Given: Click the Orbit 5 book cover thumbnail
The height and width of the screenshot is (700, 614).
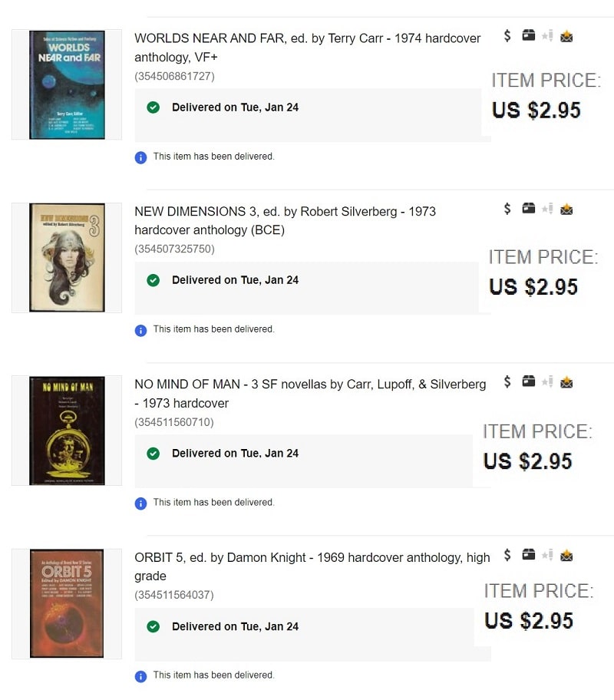Looking at the screenshot, I should coord(67,603).
